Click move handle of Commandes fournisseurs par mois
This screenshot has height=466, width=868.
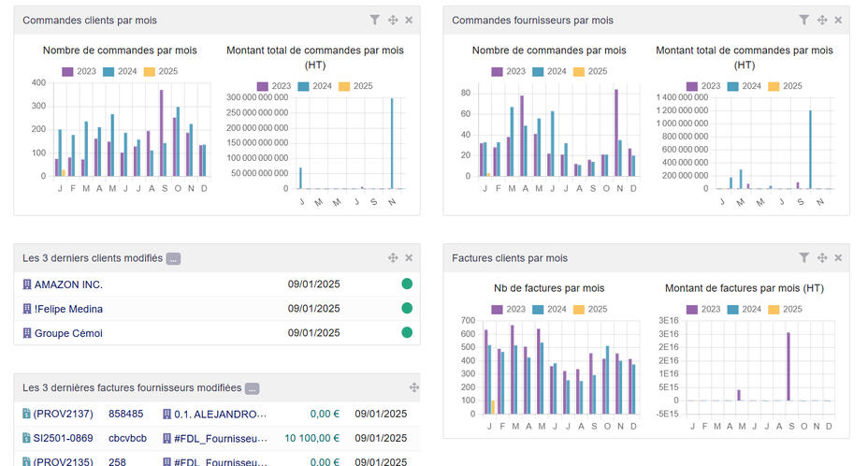[822, 20]
